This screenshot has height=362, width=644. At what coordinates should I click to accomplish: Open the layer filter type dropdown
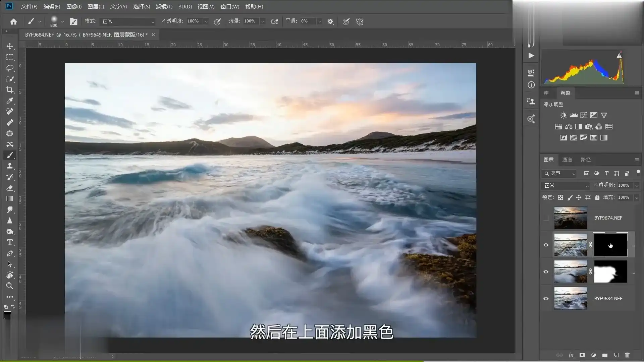[x=559, y=173]
